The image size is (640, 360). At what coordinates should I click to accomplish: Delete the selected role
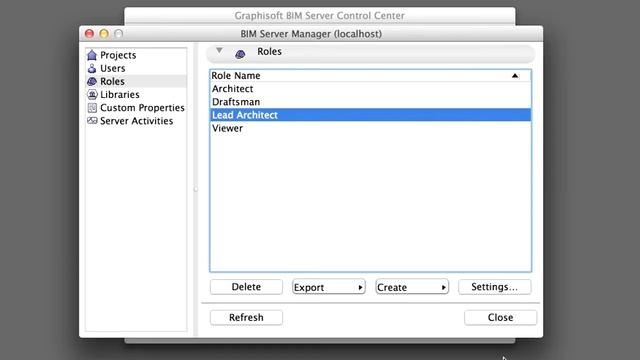pyautogui.click(x=246, y=287)
